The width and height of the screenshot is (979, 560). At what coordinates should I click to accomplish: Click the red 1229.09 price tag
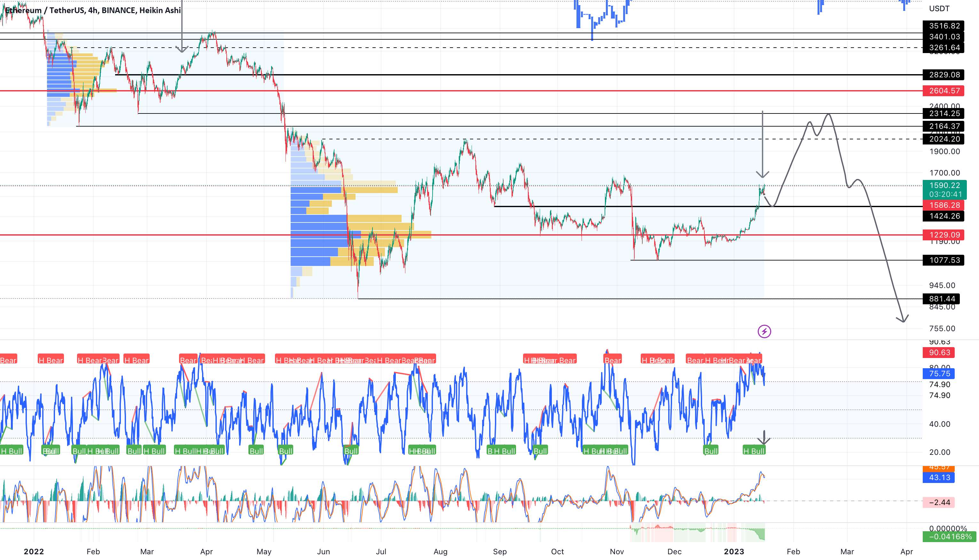943,235
